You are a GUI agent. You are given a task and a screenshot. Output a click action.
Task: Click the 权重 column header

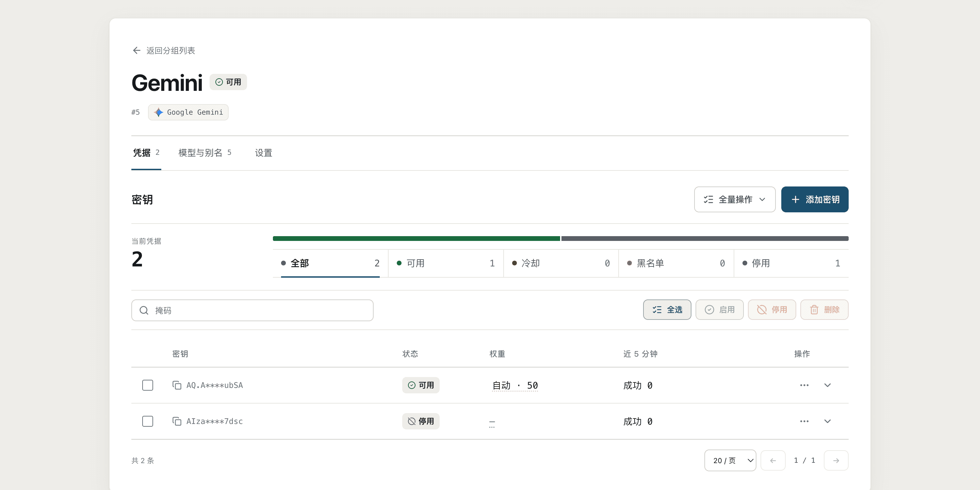click(x=497, y=354)
